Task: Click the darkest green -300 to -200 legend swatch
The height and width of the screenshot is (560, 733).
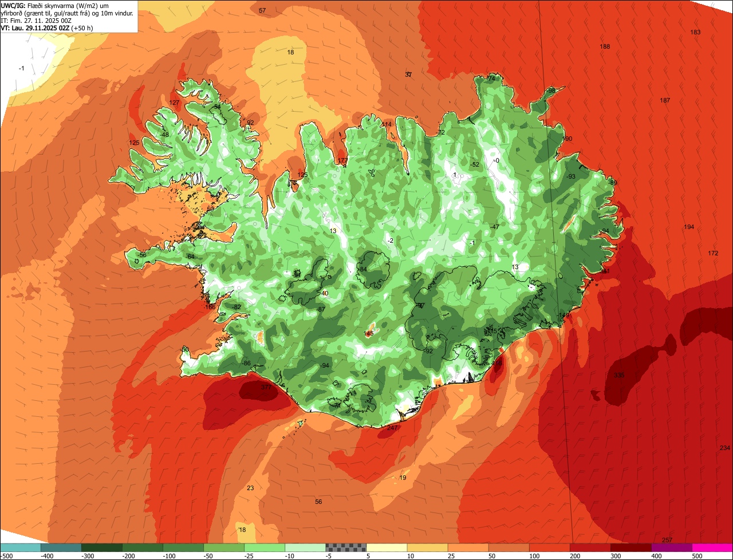Action: pyautogui.click(x=102, y=547)
